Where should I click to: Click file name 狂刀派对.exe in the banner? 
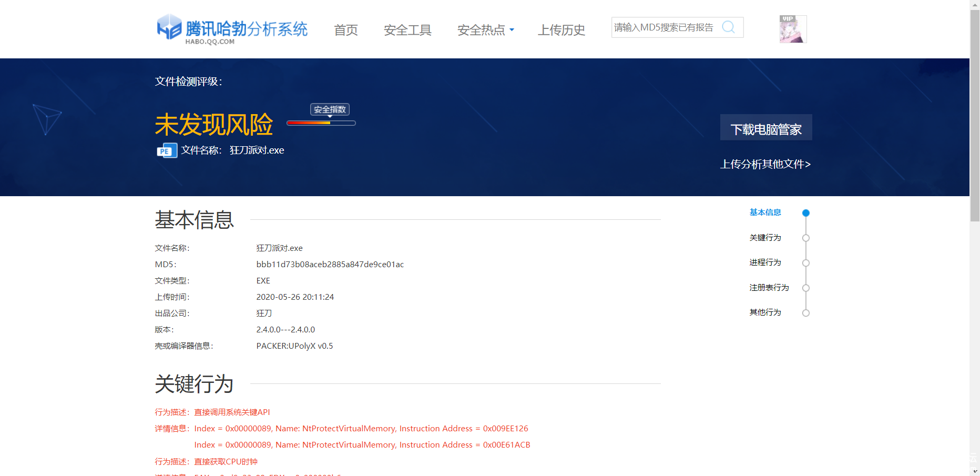point(257,150)
